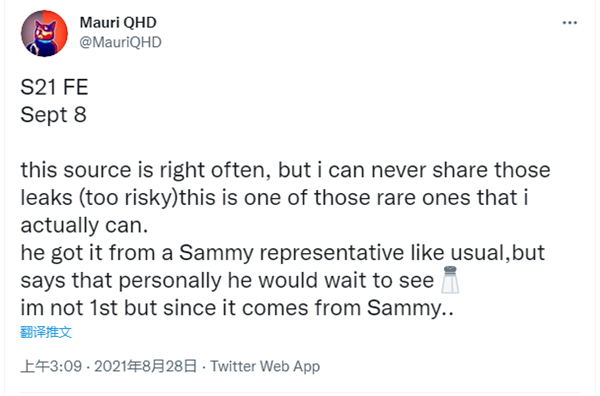600x396 pixels.
Task: Visit the @MauriQHD handle profile
Action: tap(120, 42)
